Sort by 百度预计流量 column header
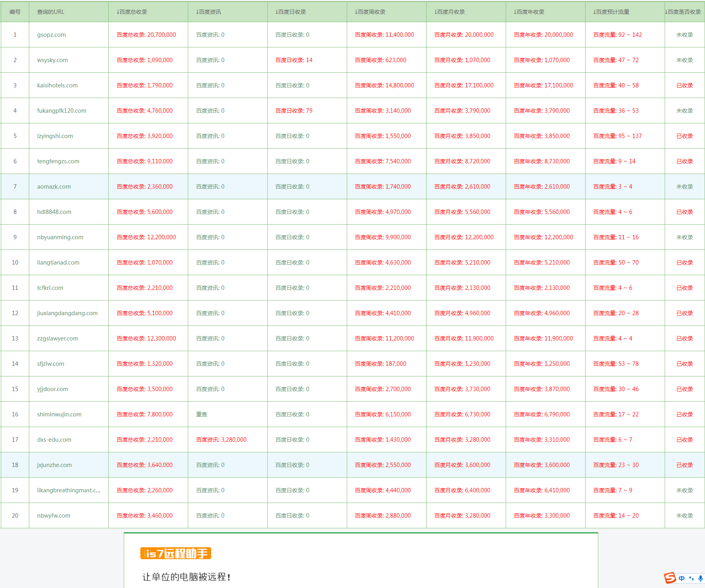This screenshot has height=588, width=705. tap(611, 12)
